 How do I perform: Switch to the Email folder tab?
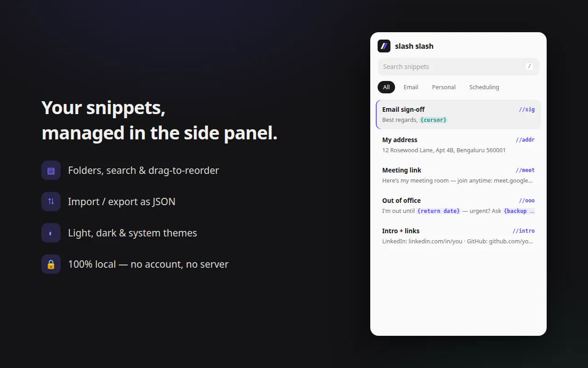(411, 87)
